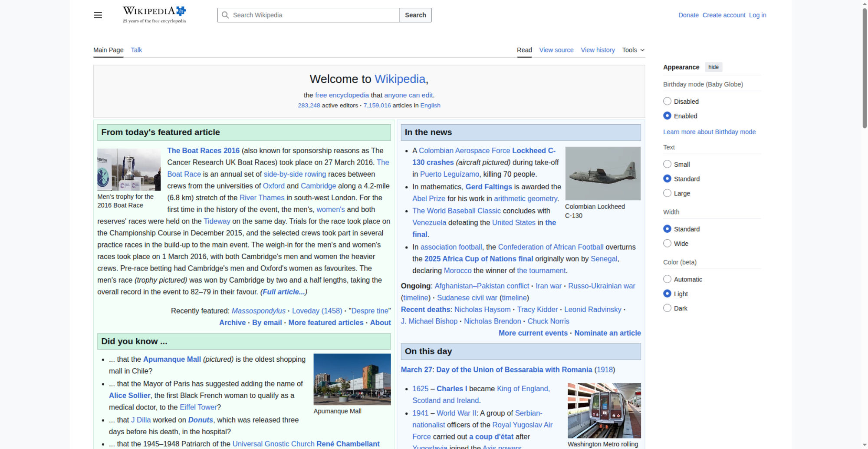Viewport: 868px width, 449px height.
Task: Click the Wikipedia 25 years logo
Action: click(154, 15)
